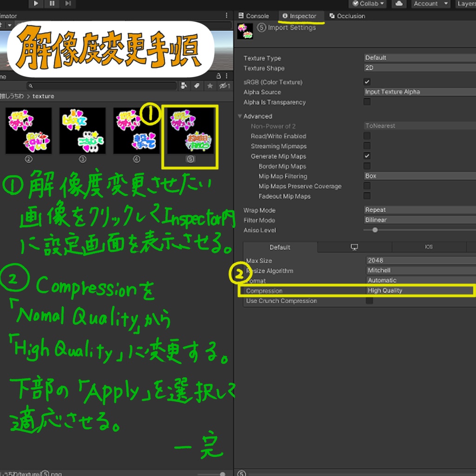Screen dimensions: 476x476
Task: Uncheck Generate Mip Maps
Action: pyautogui.click(x=366, y=156)
